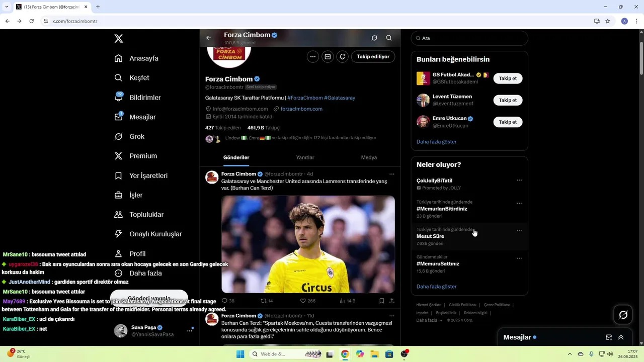The height and width of the screenshot is (362, 644).
Task: Open Daha fazla menu item
Action: 139,273
